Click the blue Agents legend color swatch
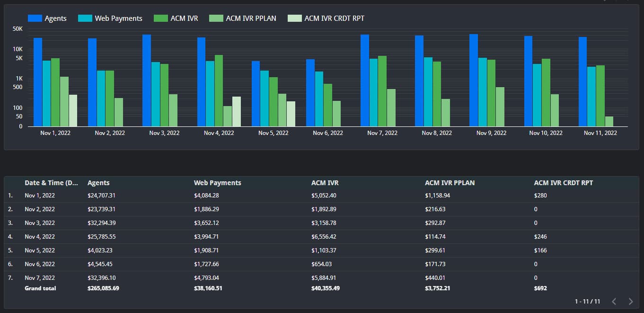 [35, 18]
